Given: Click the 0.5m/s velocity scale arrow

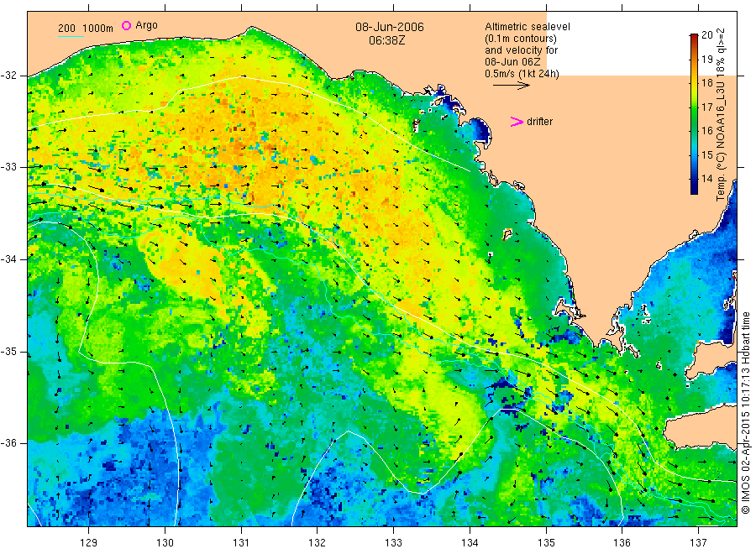Looking at the screenshot, I should click(511, 86).
